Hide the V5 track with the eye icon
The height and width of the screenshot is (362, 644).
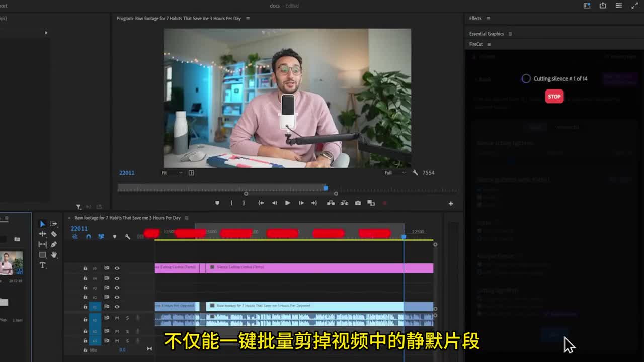click(117, 268)
